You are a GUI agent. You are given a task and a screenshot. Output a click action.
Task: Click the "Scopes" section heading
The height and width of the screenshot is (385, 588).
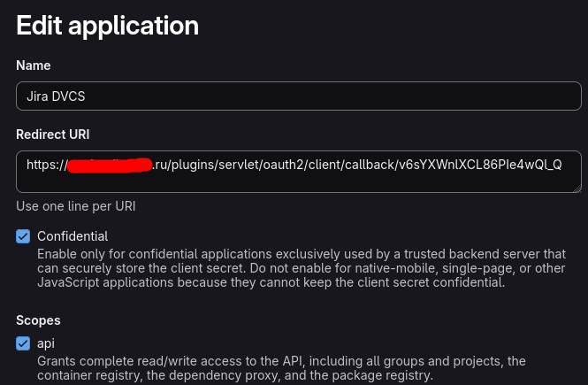38,320
